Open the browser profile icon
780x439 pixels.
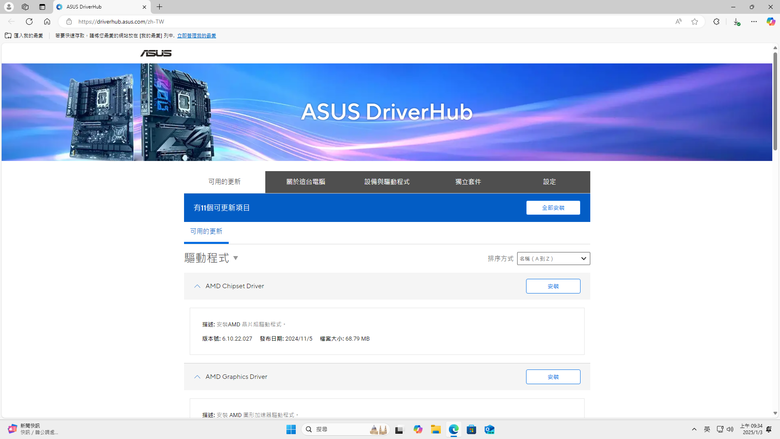tap(9, 7)
